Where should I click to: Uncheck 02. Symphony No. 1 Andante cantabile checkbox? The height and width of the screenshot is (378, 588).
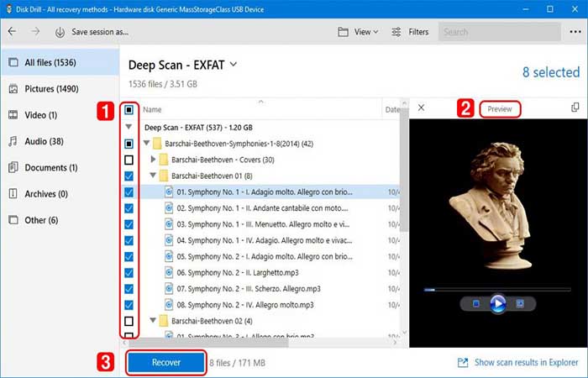pos(129,208)
